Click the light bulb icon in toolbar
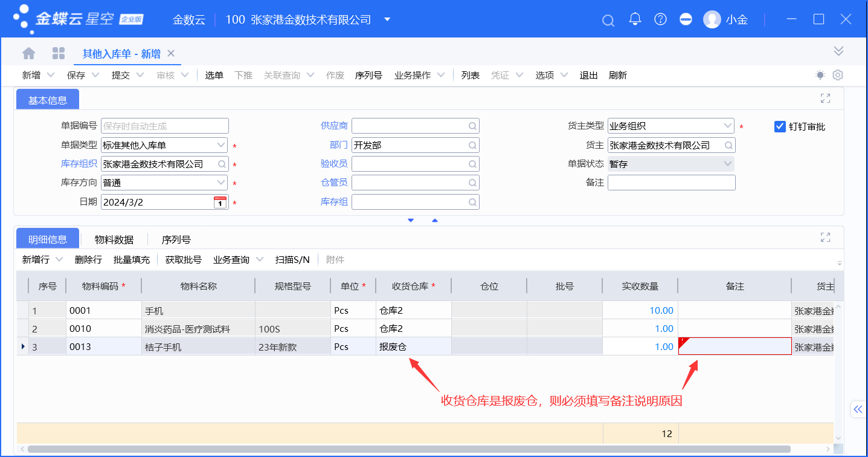This screenshot has width=868, height=457. 820,75
